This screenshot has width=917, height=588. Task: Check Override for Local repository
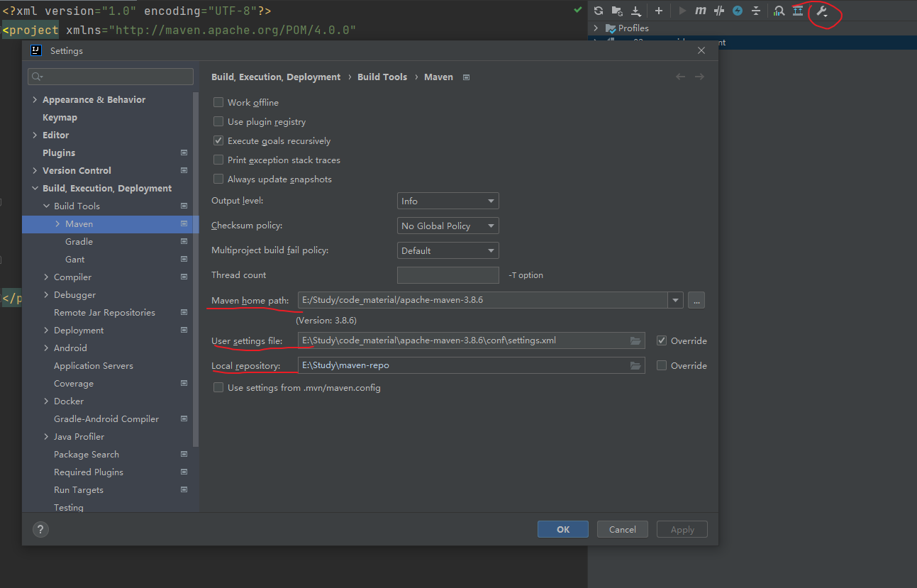pos(662,366)
